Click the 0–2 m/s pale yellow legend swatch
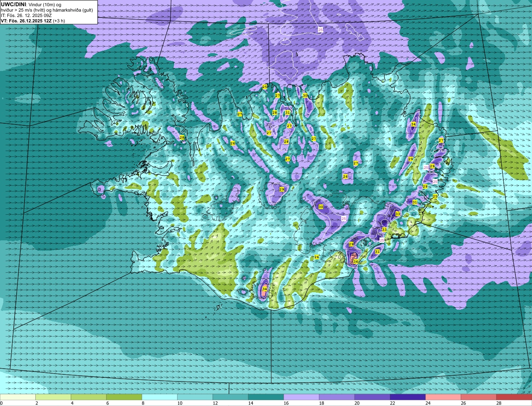The height and width of the screenshot is (406, 532). click(18, 397)
